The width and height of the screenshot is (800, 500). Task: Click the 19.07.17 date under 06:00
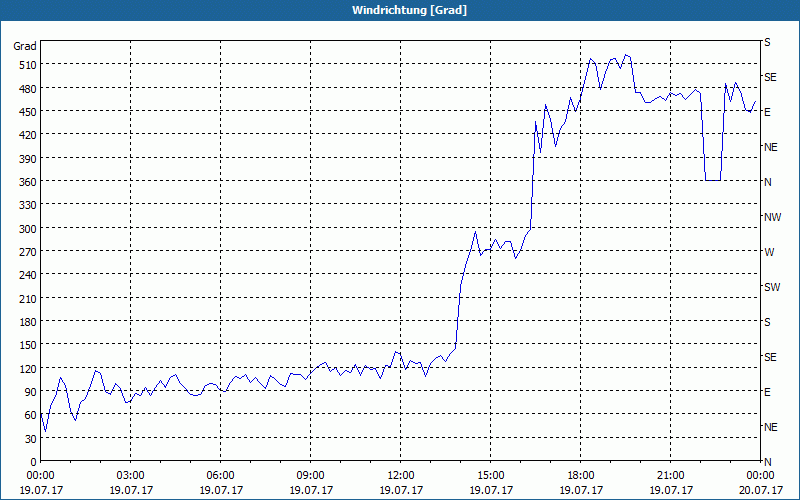point(220,490)
